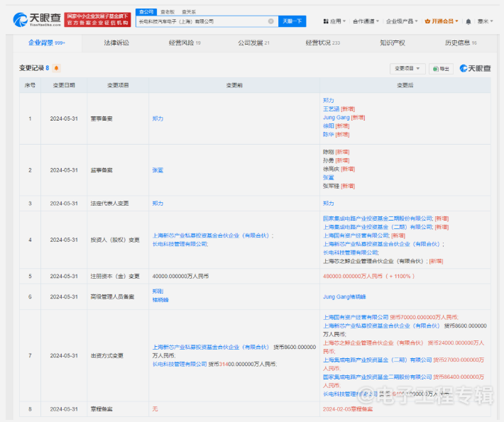Click the Tianyancha logo in header
The image size is (504, 422).
(x=37, y=19)
